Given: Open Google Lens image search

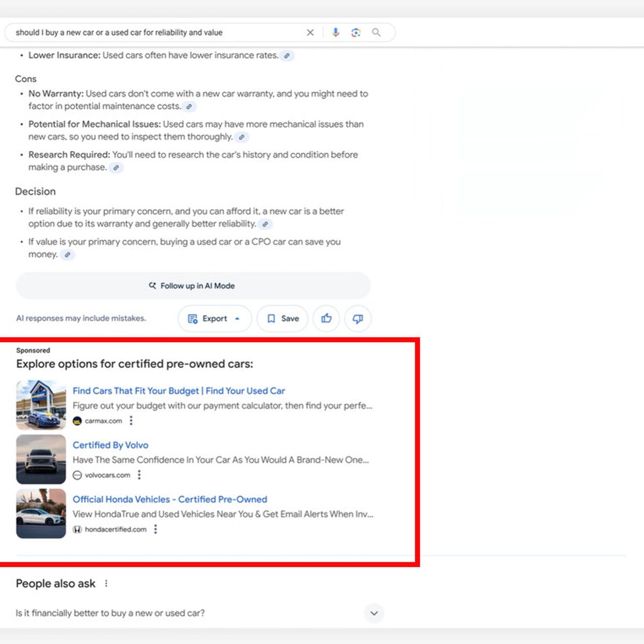Looking at the screenshot, I should (356, 33).
